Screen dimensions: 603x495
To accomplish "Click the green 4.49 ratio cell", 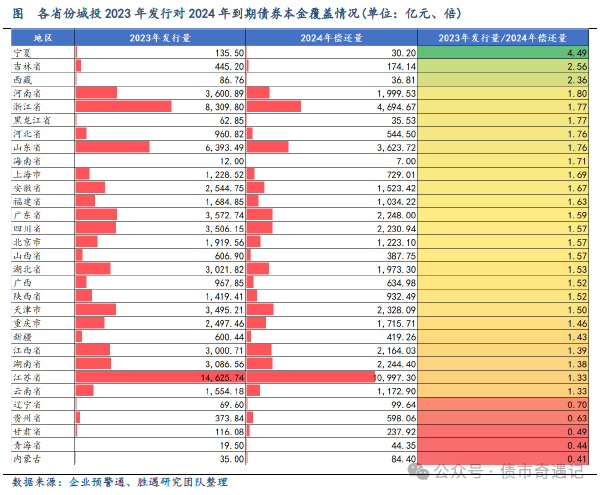I will [x=503, y=53].
